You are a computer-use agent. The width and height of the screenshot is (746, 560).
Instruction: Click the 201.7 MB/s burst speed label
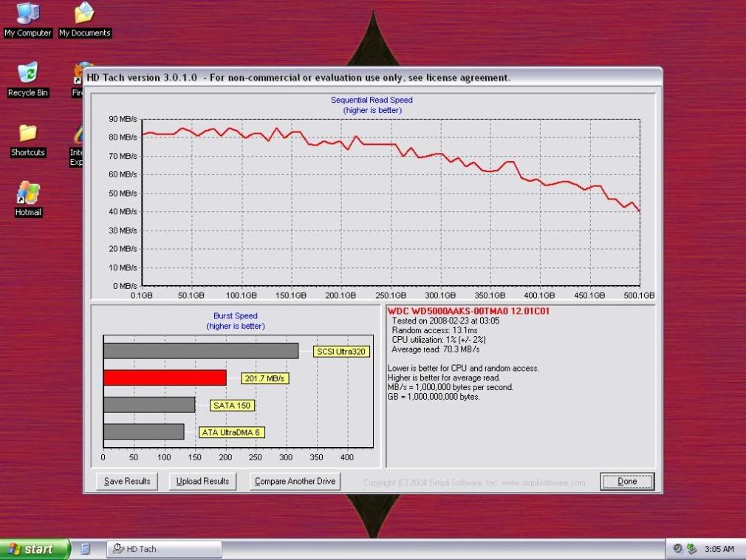(x=264, y=379)
